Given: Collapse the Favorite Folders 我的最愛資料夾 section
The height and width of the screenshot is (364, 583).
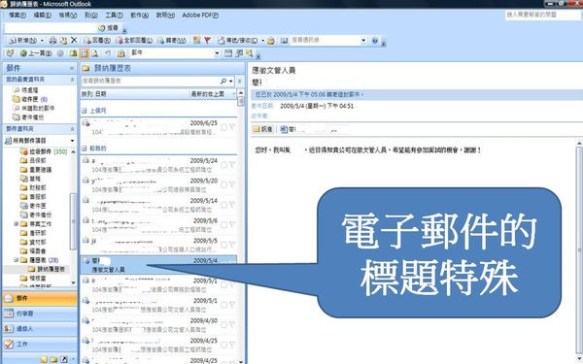Looking at the screenshot, I should [72, 80].
